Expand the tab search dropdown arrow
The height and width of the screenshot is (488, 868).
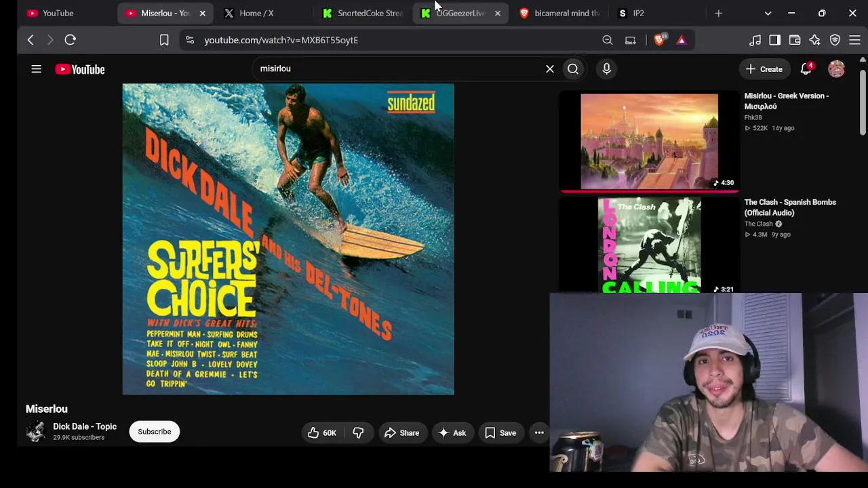pyautogui.click(x=768, y=13)
